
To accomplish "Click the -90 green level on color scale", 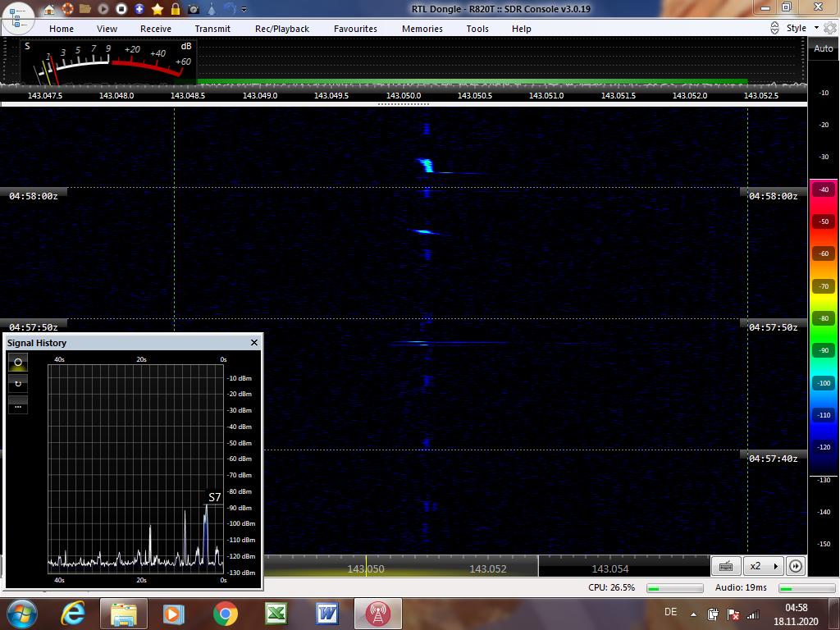I will pos(824,350).
